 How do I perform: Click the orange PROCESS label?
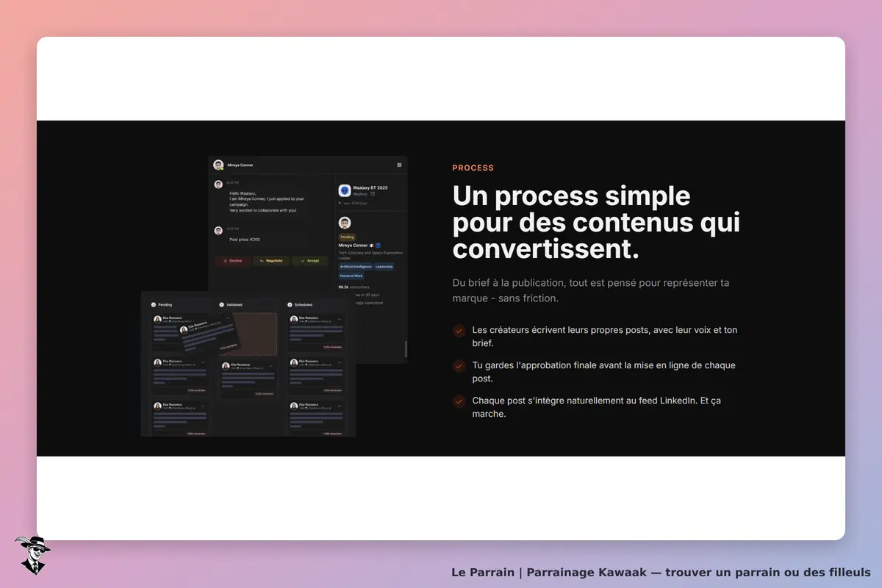point(473,168)
